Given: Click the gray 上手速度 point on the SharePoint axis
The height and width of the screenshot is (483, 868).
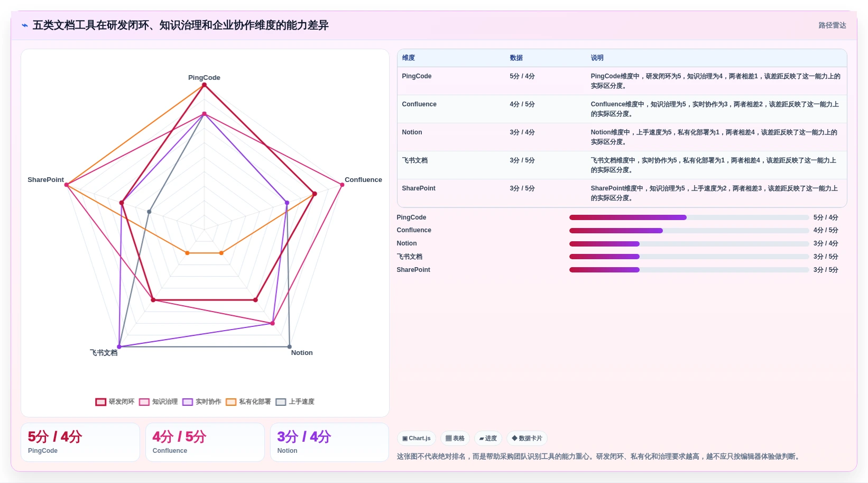Looking at the screenshot, I should coord(149,212).
